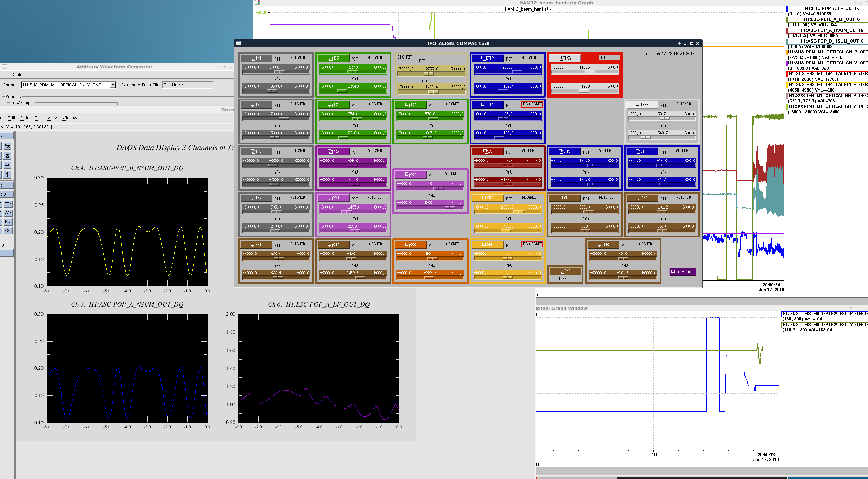Open the SRM optic button
868x479 pixels.
(x=488, y=245)
